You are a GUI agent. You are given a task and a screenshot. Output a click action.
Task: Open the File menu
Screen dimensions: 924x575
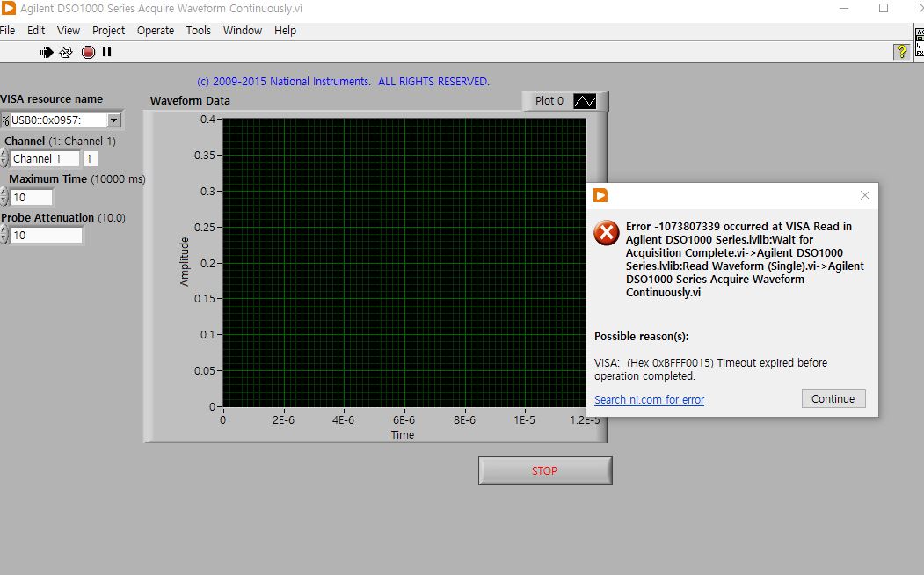tap(8, 31)
